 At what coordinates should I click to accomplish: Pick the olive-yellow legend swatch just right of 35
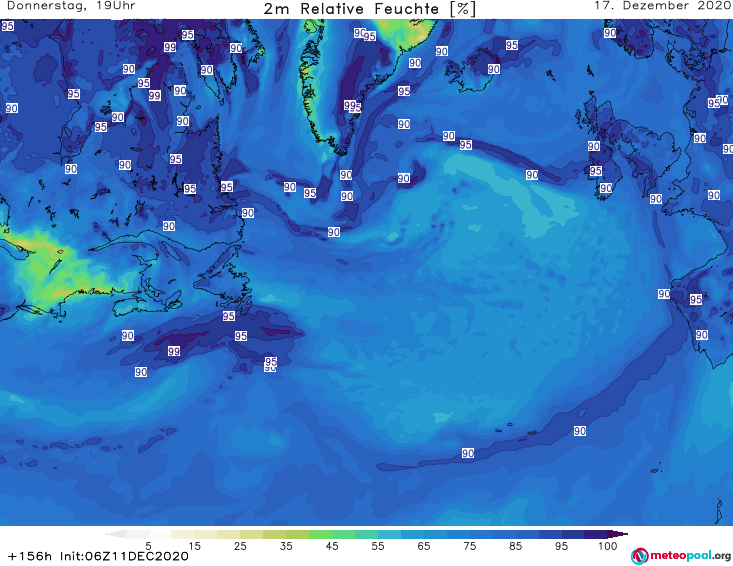[297, 534]
